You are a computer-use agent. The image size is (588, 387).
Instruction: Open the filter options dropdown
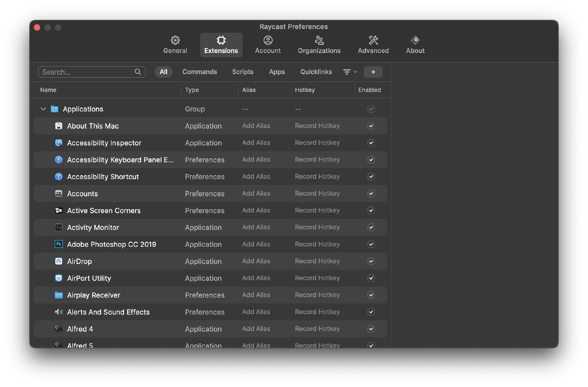pos(350,72)
